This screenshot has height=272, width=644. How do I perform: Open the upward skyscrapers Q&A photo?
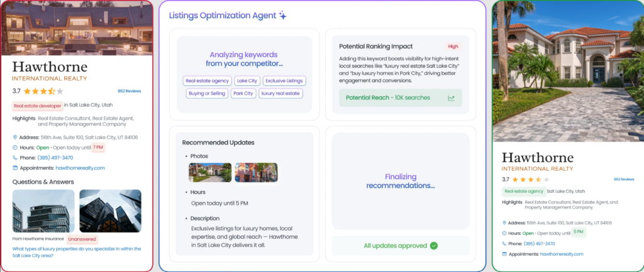pyautogui.click(x=110, y=211)
